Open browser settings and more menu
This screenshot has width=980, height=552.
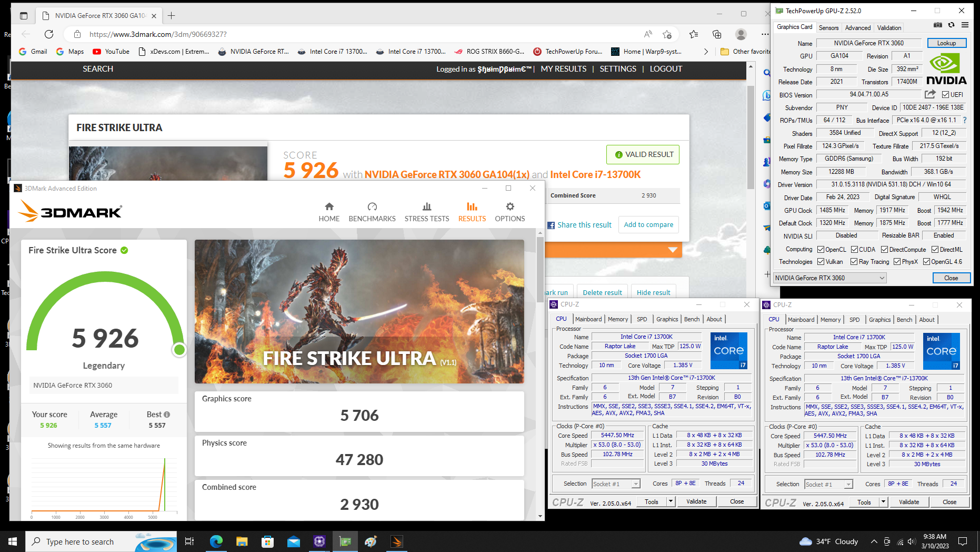(765, 34)
